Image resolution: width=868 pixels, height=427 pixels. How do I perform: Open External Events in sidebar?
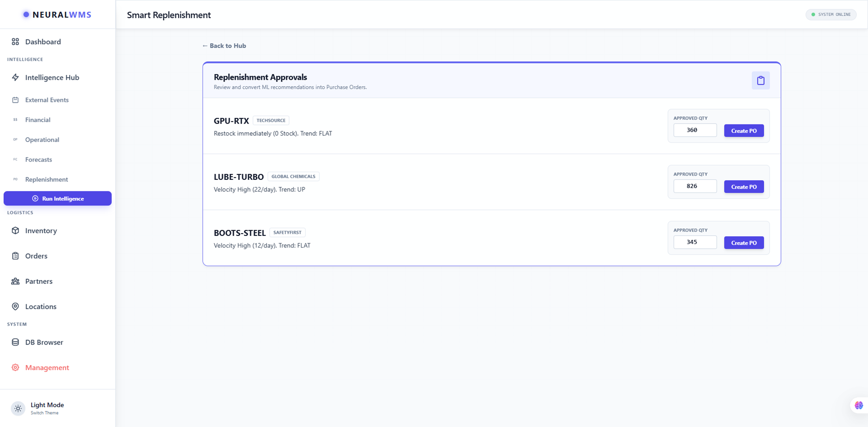46,100
